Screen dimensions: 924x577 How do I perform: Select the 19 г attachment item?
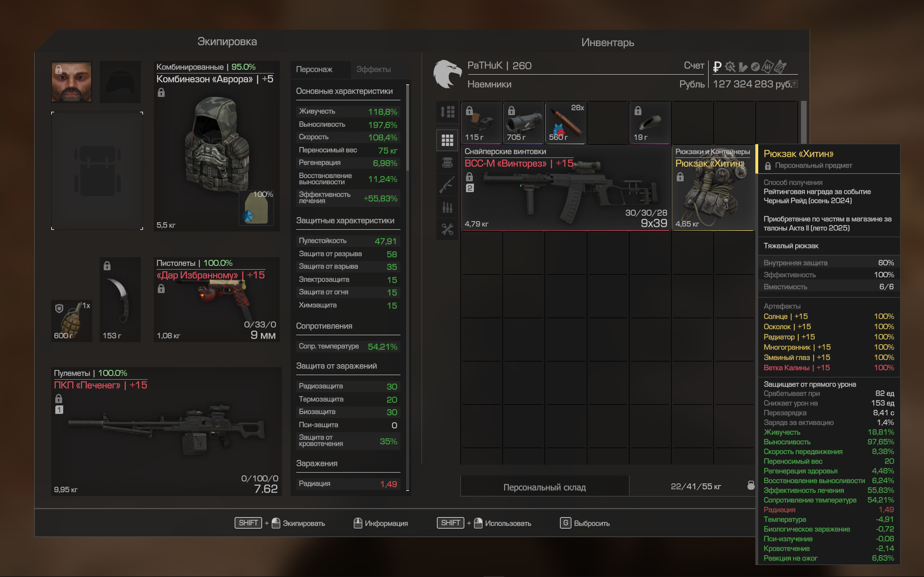(651, 123)
